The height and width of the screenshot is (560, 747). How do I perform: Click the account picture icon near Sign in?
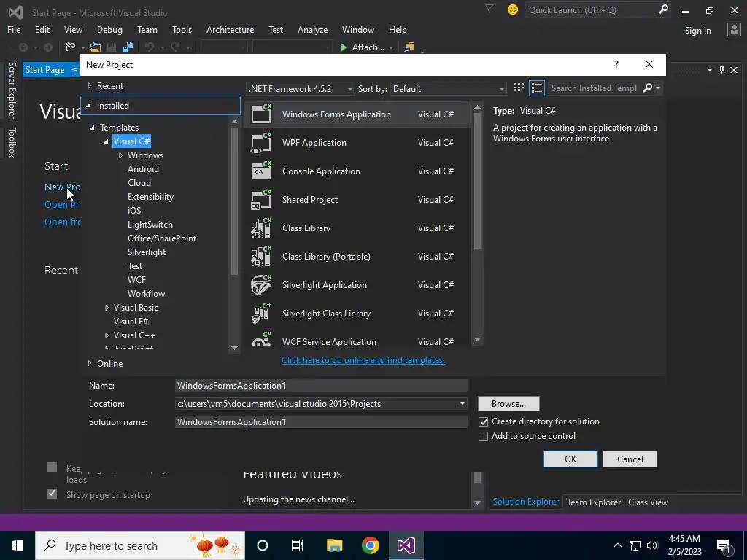(x=734, y=29)
